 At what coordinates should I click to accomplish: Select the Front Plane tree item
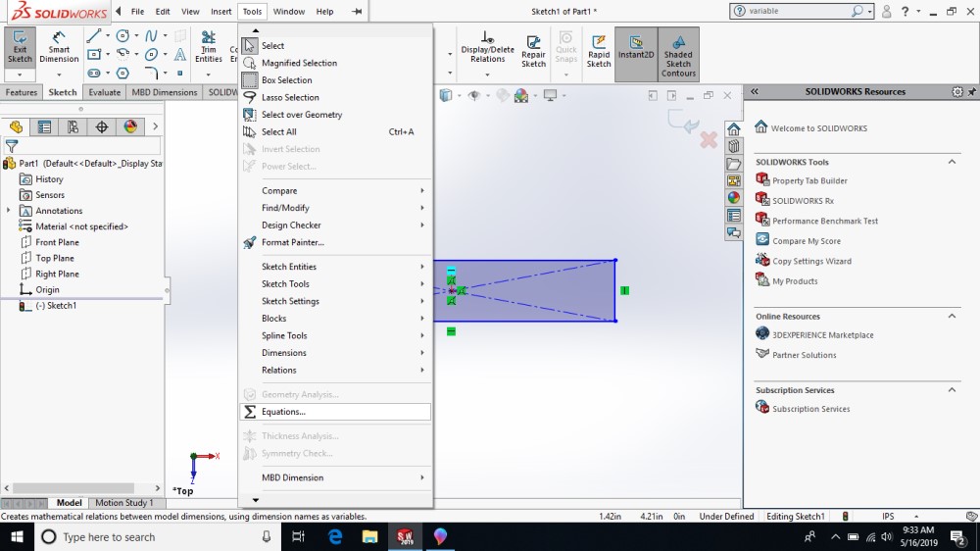click(57, 243)
